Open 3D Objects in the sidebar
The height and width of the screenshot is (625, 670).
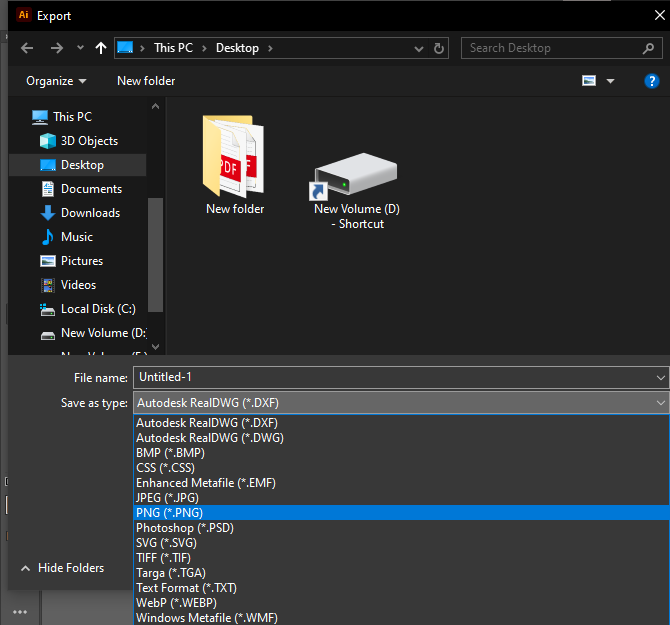tap(79, 141)
